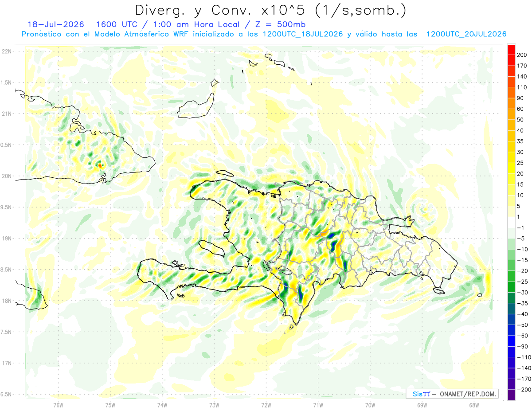The width and height of the screenshot is (532, 411).
Task: Click the '75W' longitude label
Action: [x=110, y=405]
